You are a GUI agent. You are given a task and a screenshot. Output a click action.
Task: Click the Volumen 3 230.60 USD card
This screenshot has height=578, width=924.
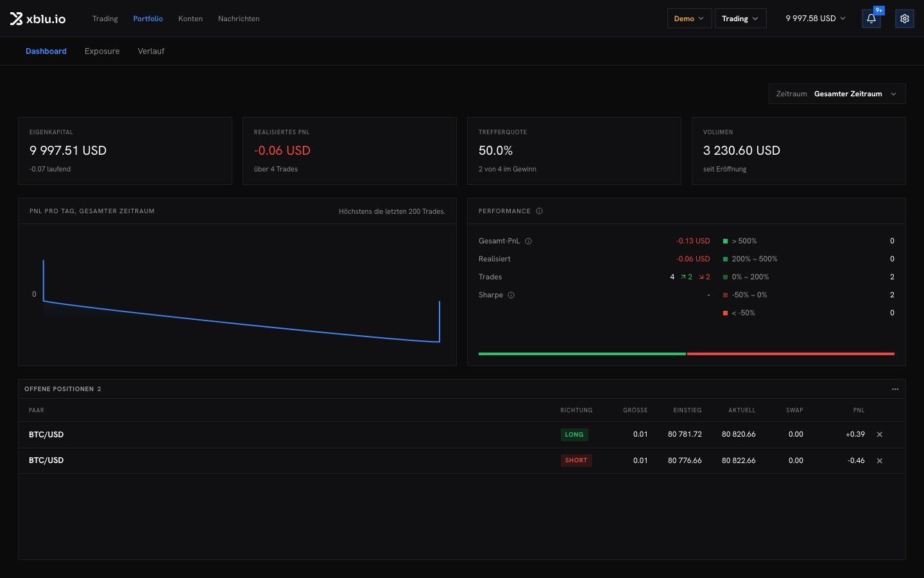(x=799, y=151)
